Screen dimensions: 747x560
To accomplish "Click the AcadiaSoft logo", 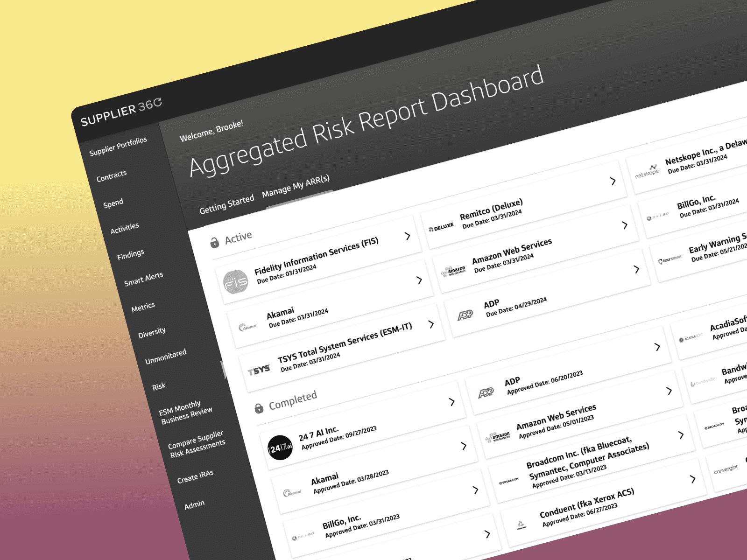I will tap(691, 337).
